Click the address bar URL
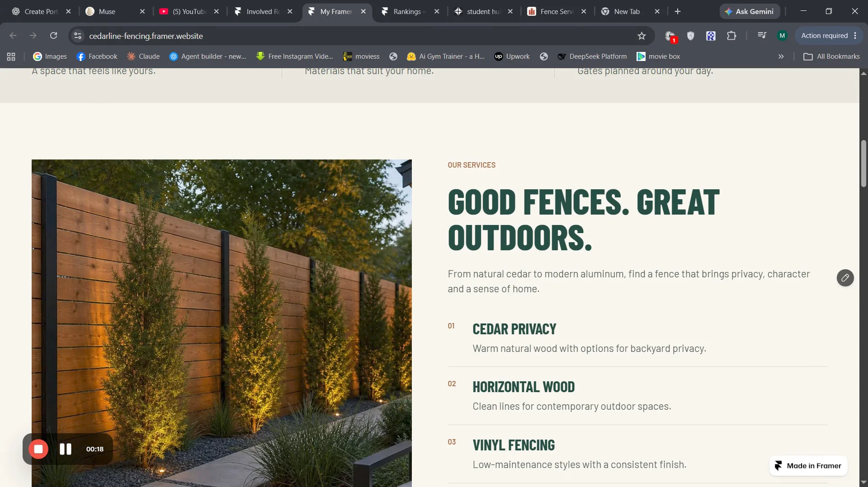The image size is (868, 487). 146,36
